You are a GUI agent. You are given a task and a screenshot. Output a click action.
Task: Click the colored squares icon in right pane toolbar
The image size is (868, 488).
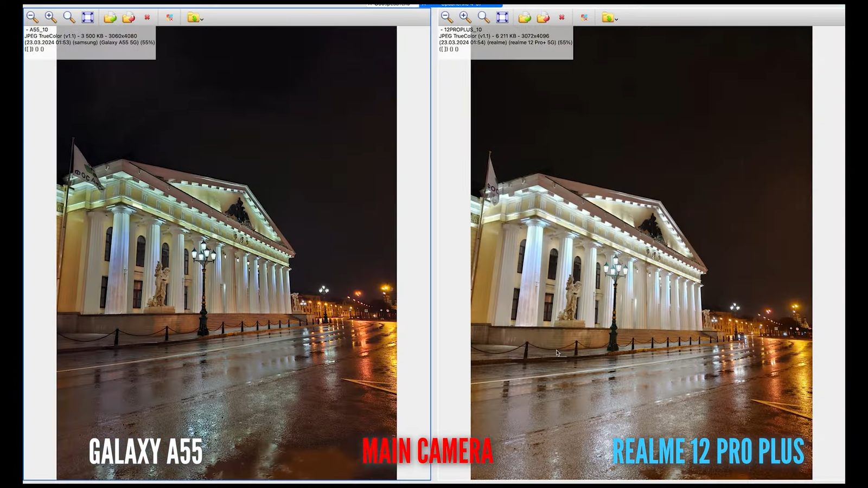pyautogui.click(x=584, y=17)
